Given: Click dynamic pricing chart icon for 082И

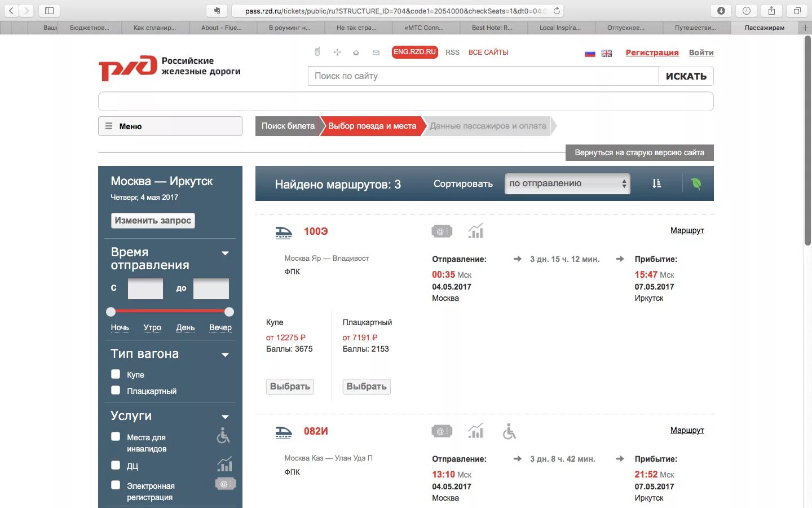Looking at the screenshot, I should click(476, 431).
